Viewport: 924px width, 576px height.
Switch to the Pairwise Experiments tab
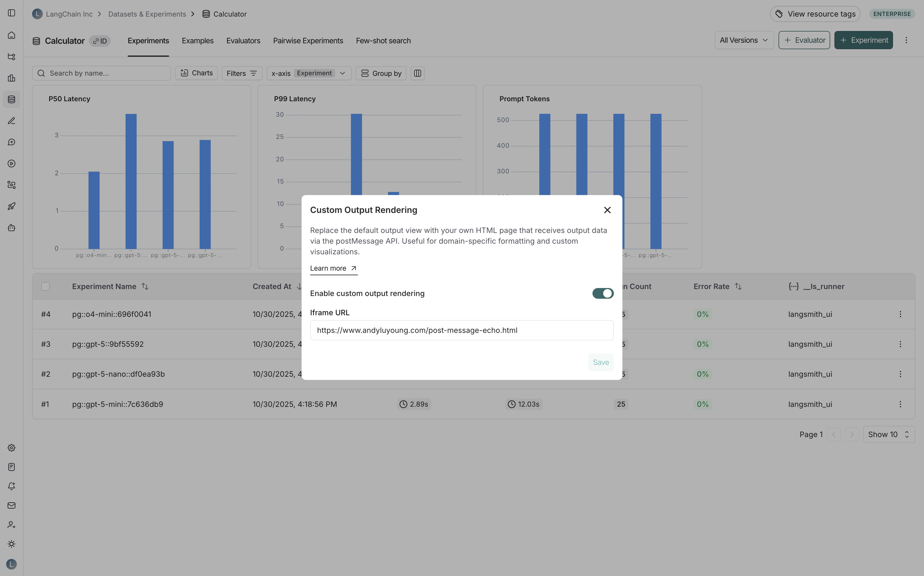click(x=308, y=41)
